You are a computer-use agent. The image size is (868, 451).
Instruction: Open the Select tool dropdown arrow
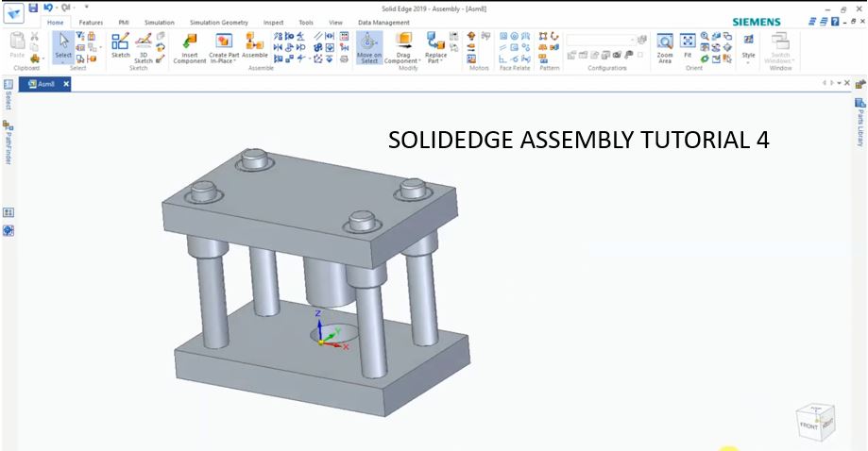coord(63,61)
